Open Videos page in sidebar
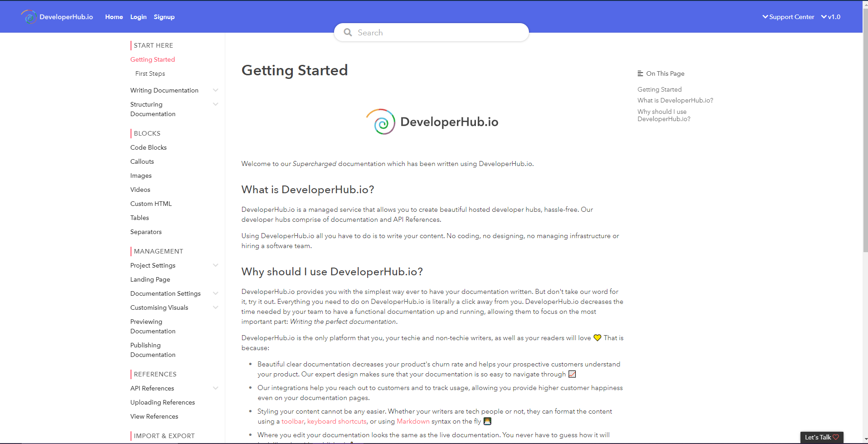Image resolution: width=868 pixels, height=444 pixels. [x=140, y=190]
